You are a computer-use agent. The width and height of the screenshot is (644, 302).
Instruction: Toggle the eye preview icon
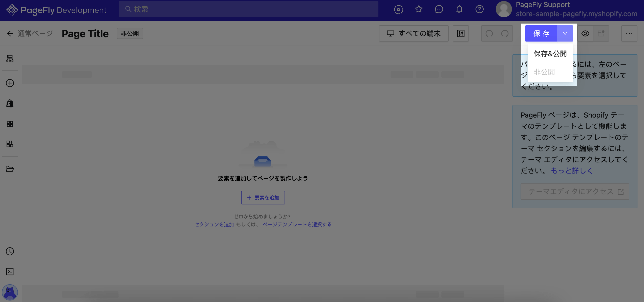[585, 33]
